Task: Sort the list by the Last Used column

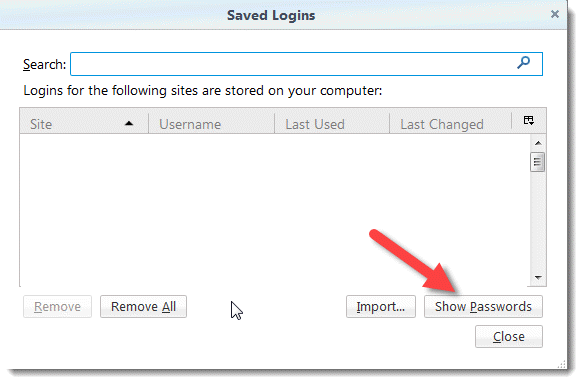Action: pos(332,124)
